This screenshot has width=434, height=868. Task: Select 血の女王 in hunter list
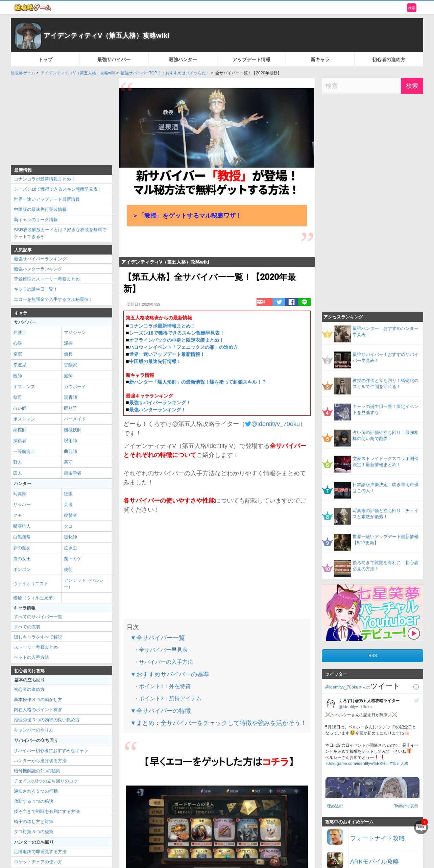(22, 559)
